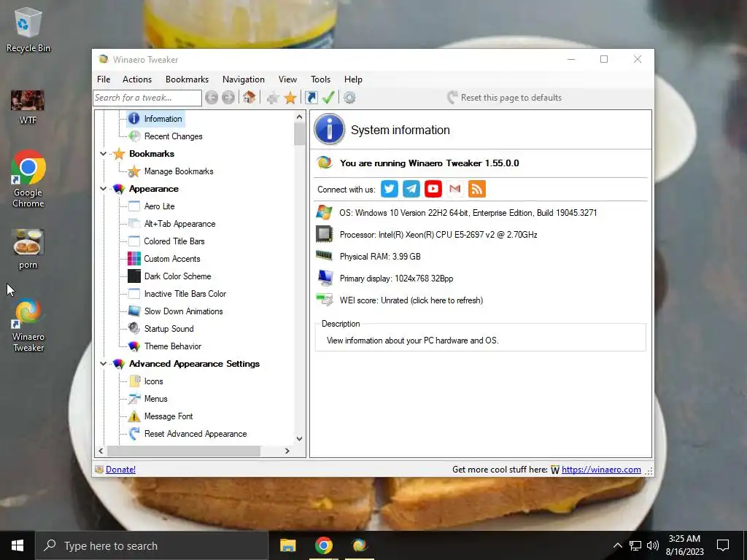The width and height of the screenshot is (747, 560).
Task: Open the Telegram link icon
Action: click(x=411, y=189)
